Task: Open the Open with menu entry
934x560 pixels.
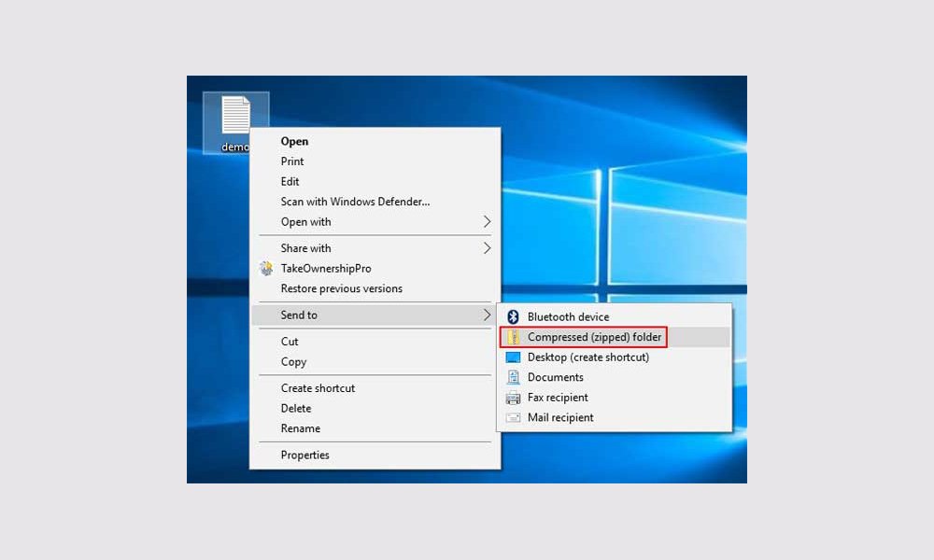Action: 375,222
